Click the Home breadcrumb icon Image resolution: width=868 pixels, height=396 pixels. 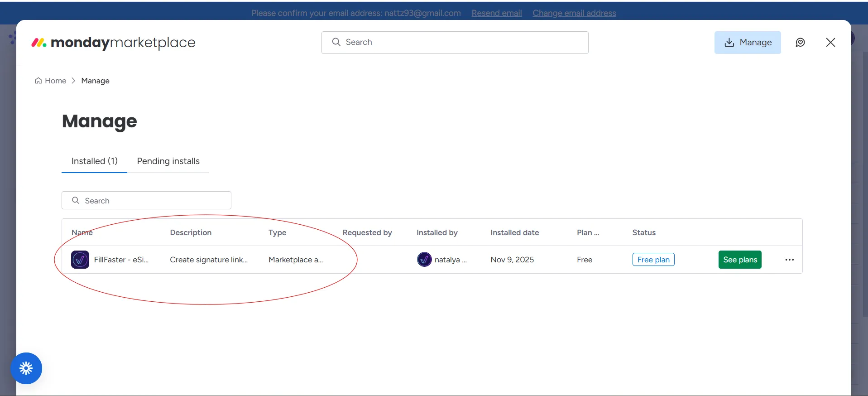coord(38,81)
